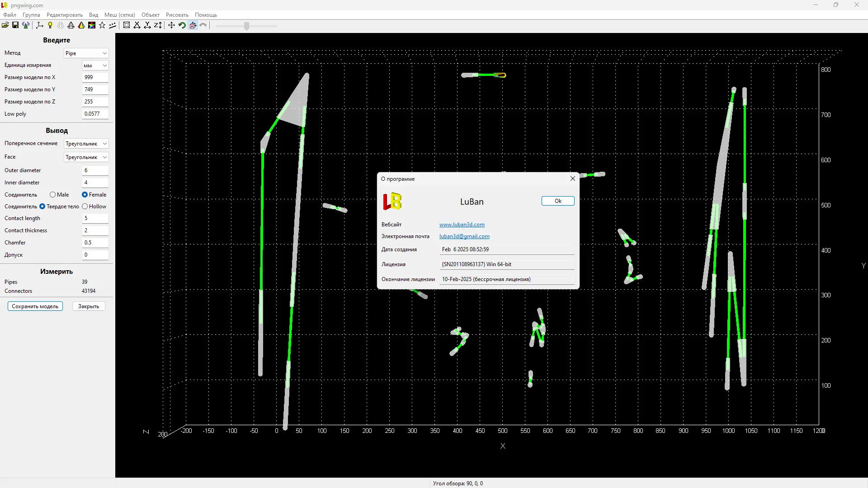The width and height of the screenshot is (868, 488).
Task: Select the wireframe pyramid display icon
Action: 71,25
